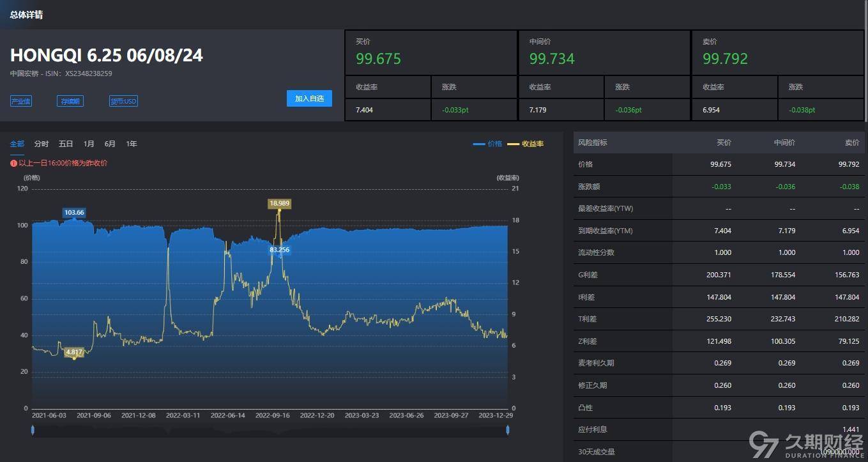This screenshot has width=868, height=462.
Task: Click the 凸性 row label
Action: click(x=585, y=408)
